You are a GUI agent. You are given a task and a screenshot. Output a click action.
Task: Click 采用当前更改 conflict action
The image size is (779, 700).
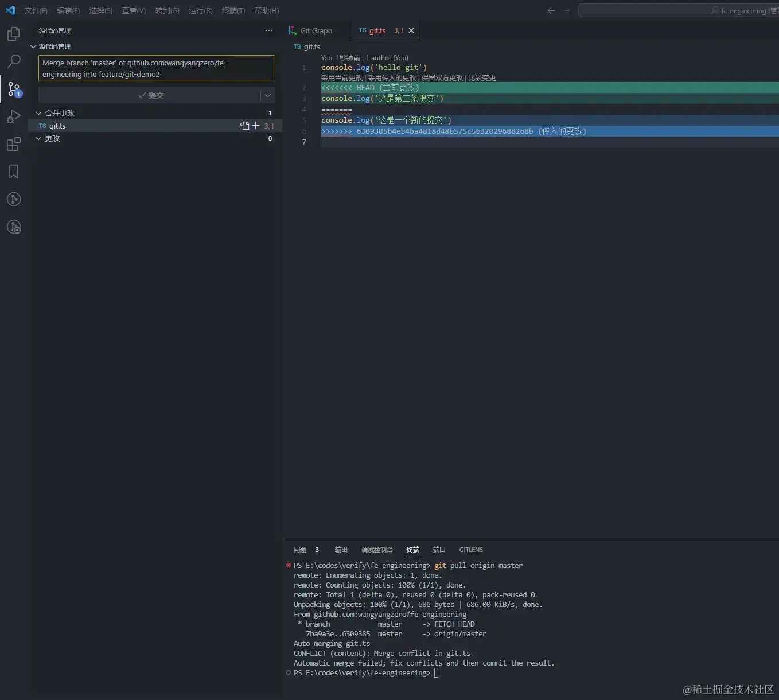tap(342, 78)
